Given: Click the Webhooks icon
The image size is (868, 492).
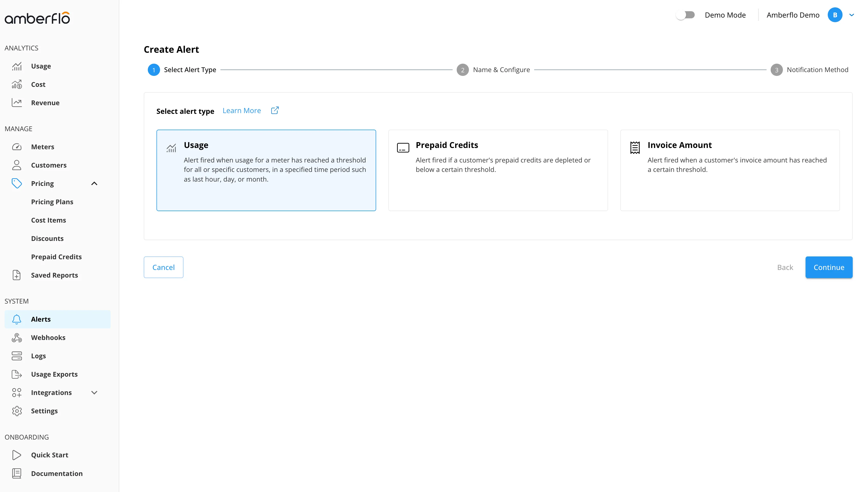Looking at the screenshot, I should (x=17, y=338).
